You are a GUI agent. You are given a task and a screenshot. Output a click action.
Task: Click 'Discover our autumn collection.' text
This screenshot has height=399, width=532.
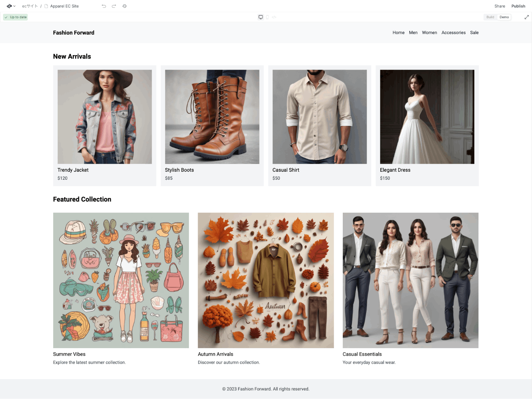(229, 363)
